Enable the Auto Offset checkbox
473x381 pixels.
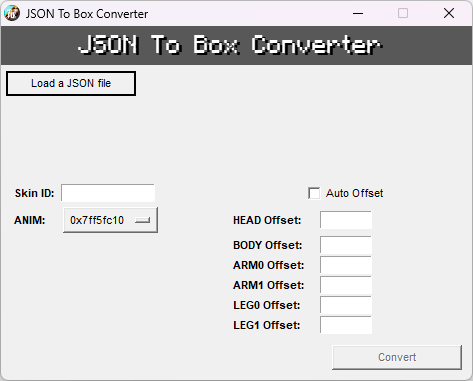314,193
